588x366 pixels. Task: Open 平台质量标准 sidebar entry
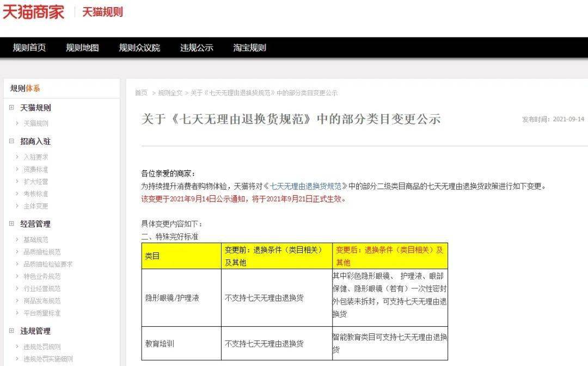click(42, 313)
